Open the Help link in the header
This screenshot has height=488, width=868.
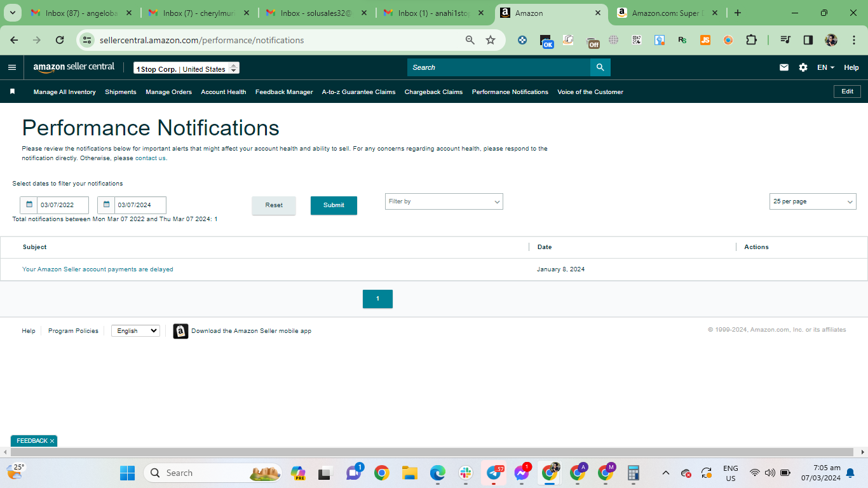[851, 67]
